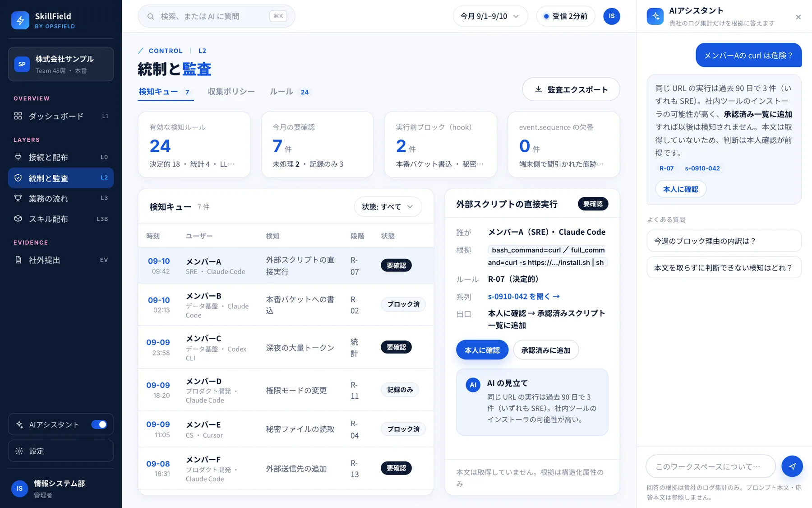
Task: Open 設定 gear in sidebar
Action: [61, 451]
